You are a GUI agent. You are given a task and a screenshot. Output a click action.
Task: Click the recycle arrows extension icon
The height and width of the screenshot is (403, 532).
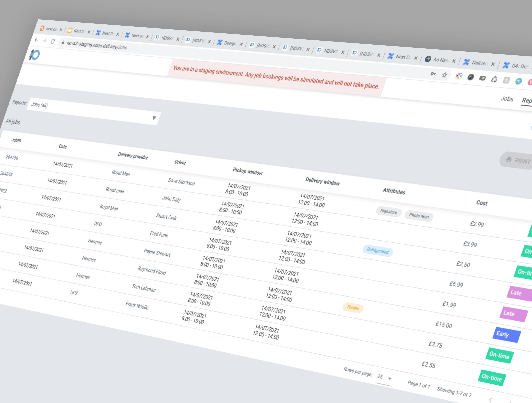494,79
